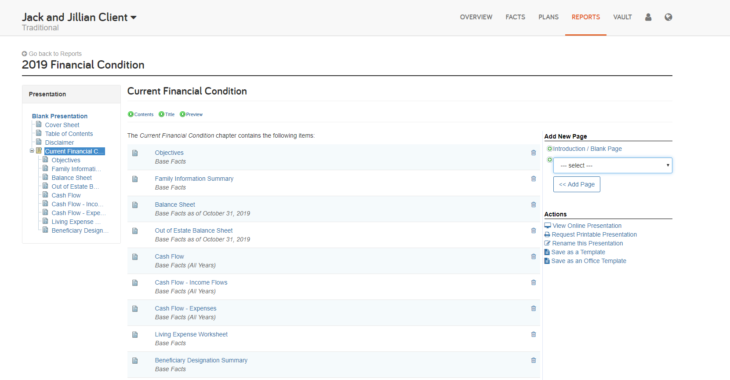This screenshot has width=730, height=380.
Task: Open the user profile icon in header
Action: pos(648,17)
